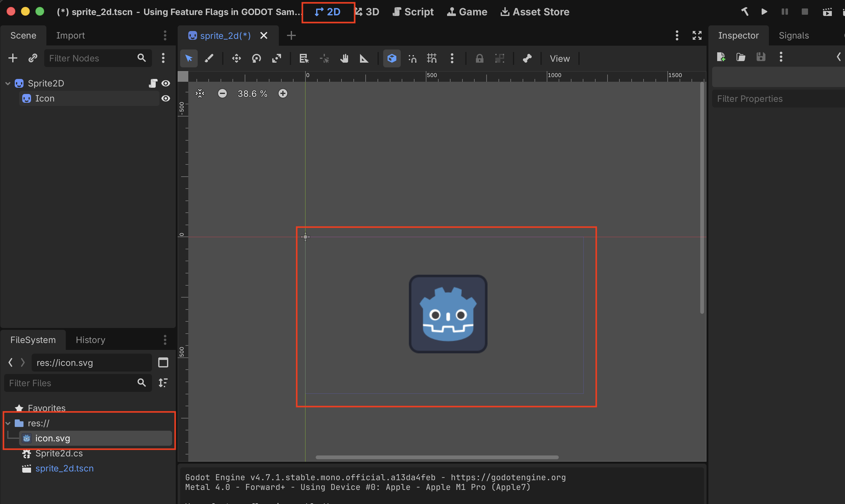
Task: Open the Script workspace
Action: (x=413, y=12)
